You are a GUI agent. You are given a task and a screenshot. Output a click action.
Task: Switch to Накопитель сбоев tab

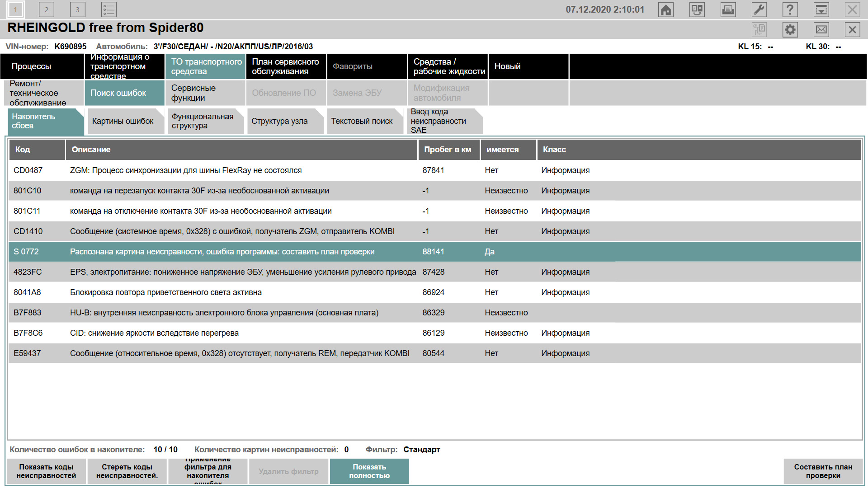45,121
